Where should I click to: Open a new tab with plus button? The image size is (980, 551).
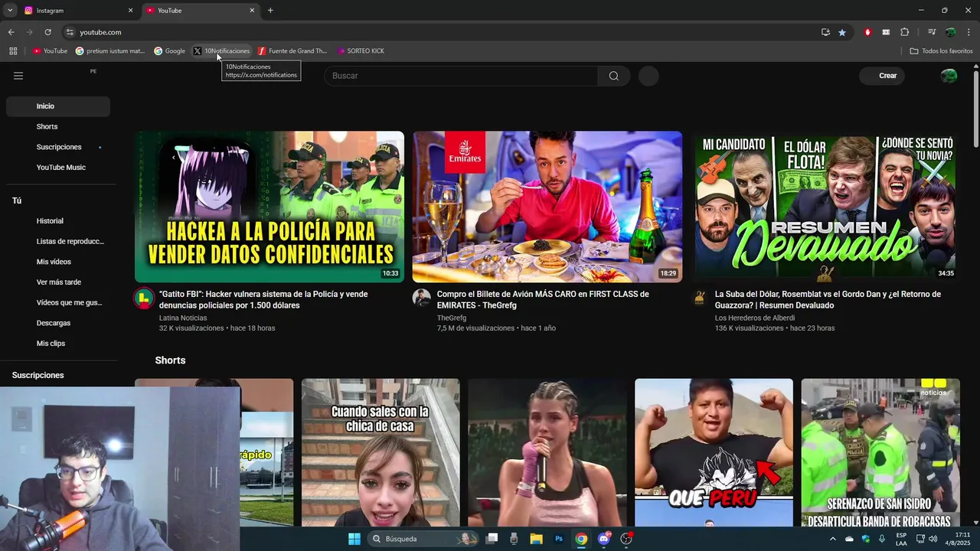point(270,11)
